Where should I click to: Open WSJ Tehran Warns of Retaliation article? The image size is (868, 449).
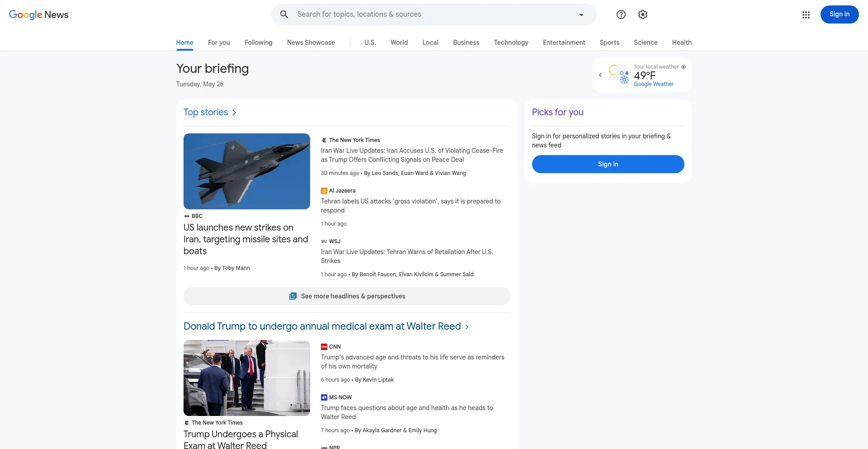[407, 256]
